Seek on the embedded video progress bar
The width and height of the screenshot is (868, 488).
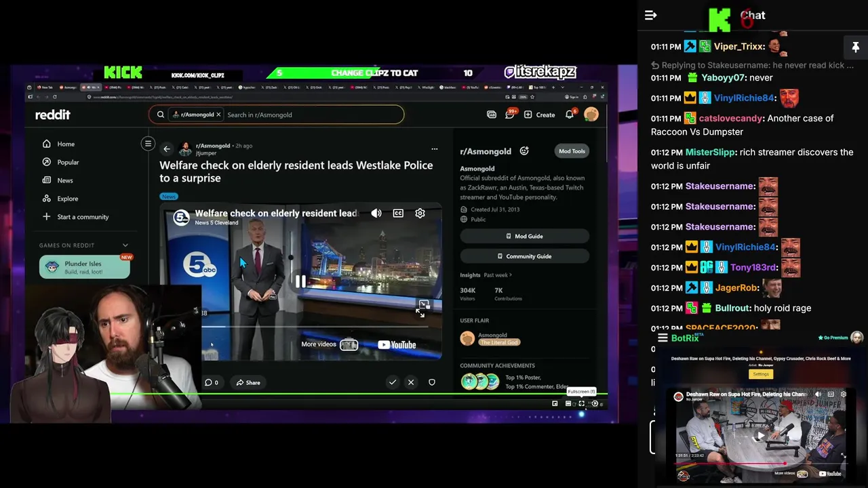point(315,327)
